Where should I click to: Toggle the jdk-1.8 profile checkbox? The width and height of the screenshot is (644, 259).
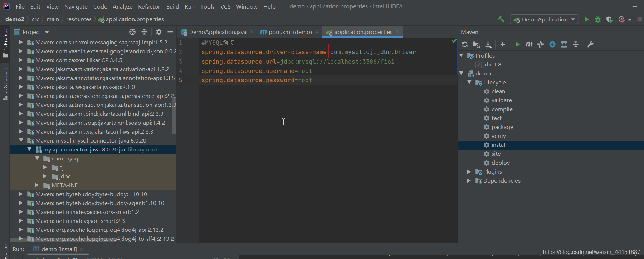tap(478, 65)
